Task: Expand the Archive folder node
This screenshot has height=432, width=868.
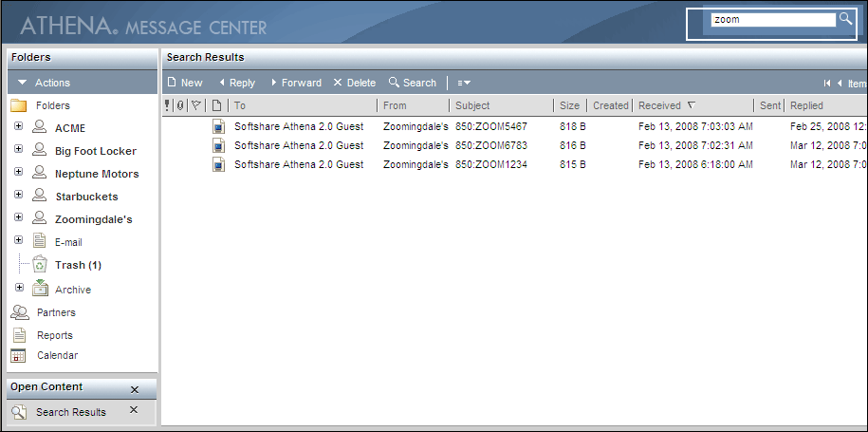Action: 18,288
